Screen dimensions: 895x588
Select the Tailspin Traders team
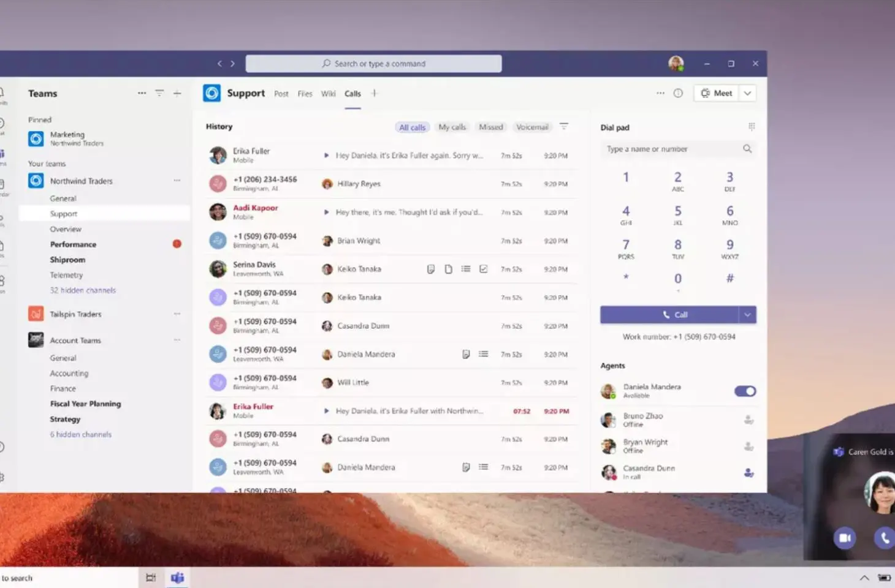[x=75, y=314]
